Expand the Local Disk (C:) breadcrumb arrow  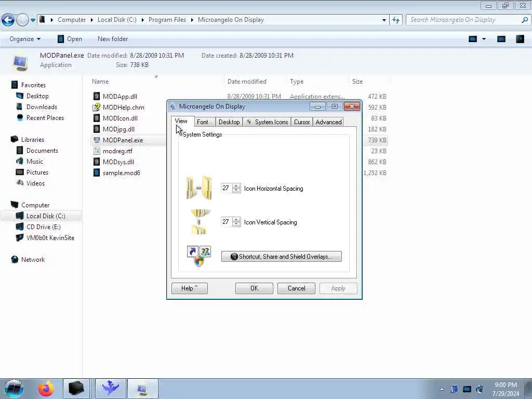tap(142, 20)
